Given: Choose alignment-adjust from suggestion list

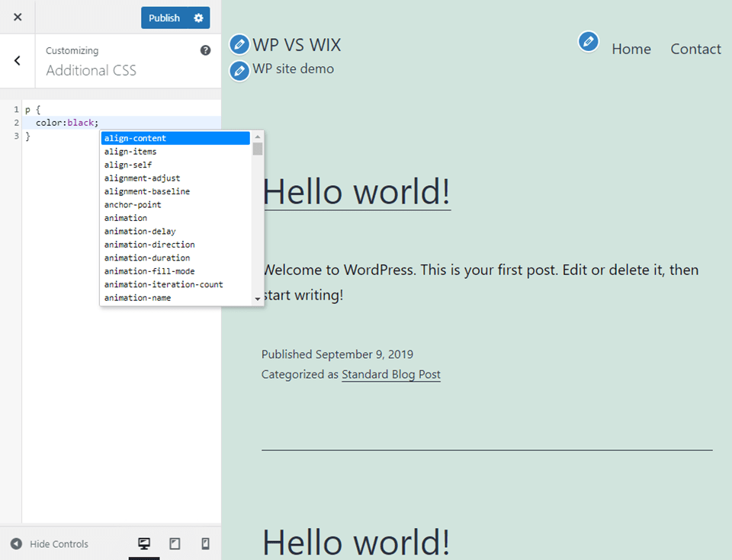Looking at the screenshot, I should [175, 178].
